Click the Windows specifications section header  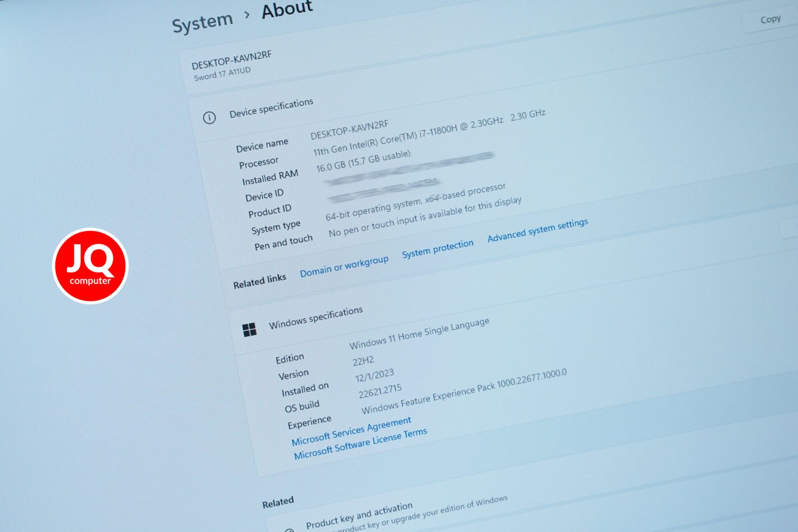pyautogui.click(x=315, y=317)
